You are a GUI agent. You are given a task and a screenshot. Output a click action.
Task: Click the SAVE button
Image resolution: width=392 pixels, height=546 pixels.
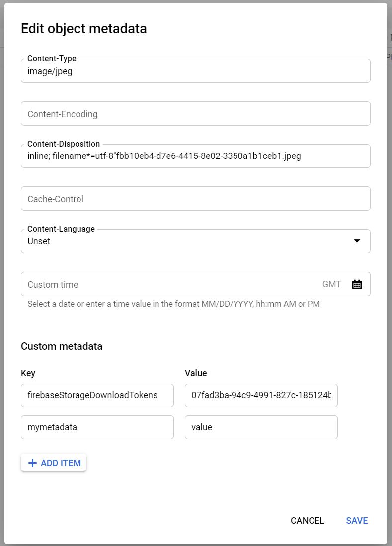(356, 521)
